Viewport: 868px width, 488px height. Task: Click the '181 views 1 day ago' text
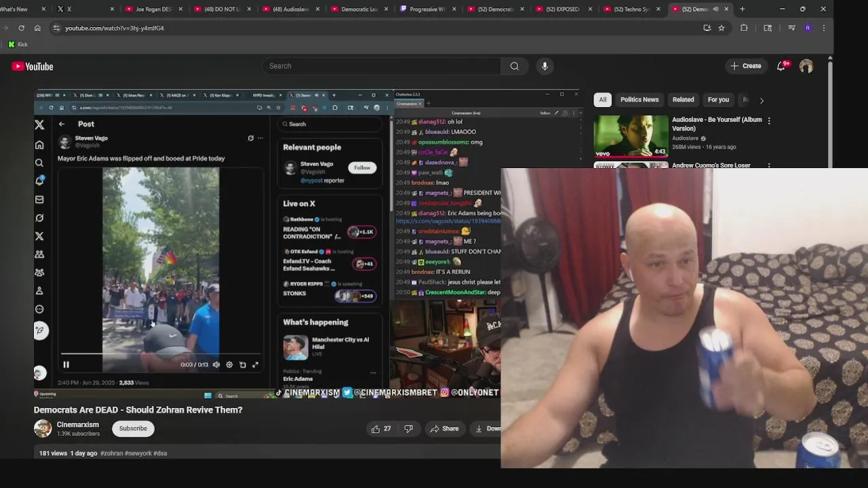pos(68,453)
